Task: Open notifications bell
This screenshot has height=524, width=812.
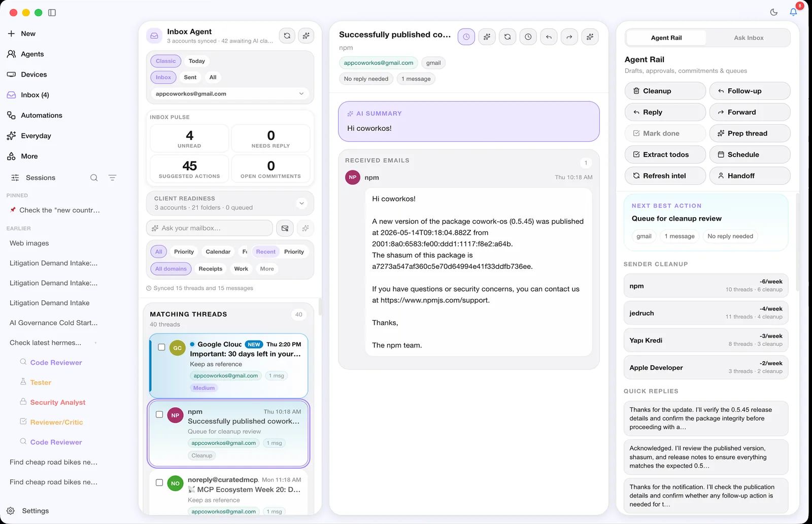Action: [x=793, y=12]
